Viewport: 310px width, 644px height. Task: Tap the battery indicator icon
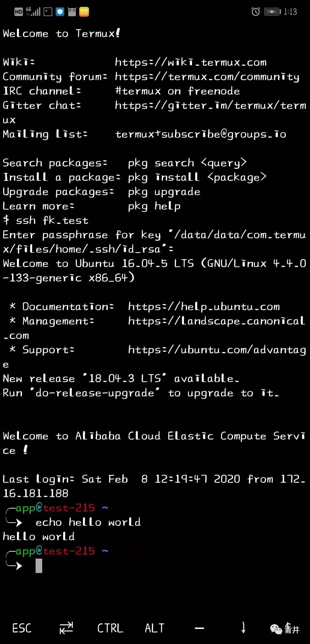[272, 11]
